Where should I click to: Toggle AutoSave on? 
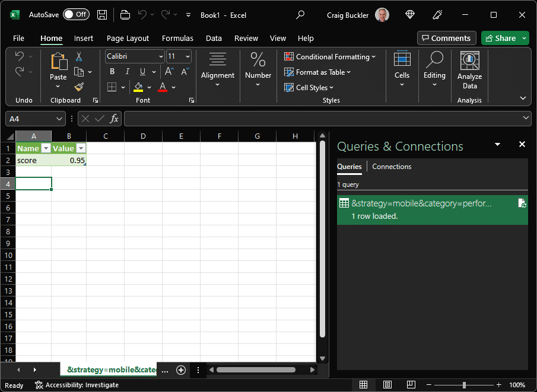pyautogui.click(x=76, y=14)
